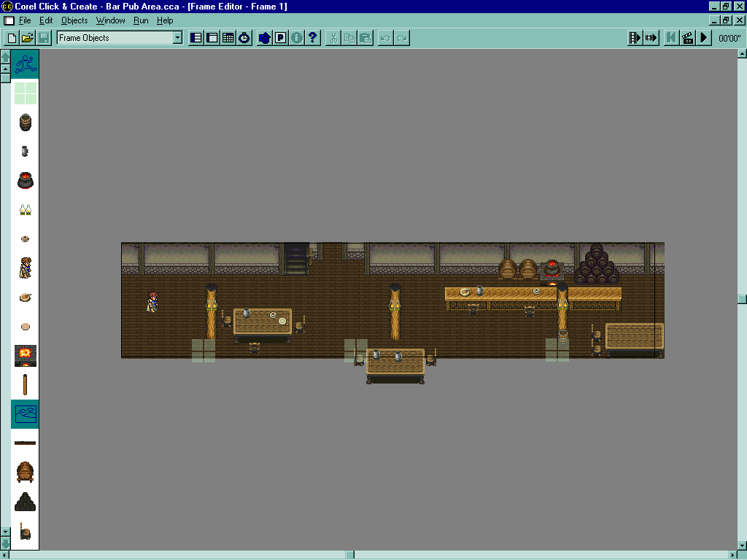747x560 pixels.
Task: Select the Frame editor toolbar icon
Action: (x=212, y=38)
